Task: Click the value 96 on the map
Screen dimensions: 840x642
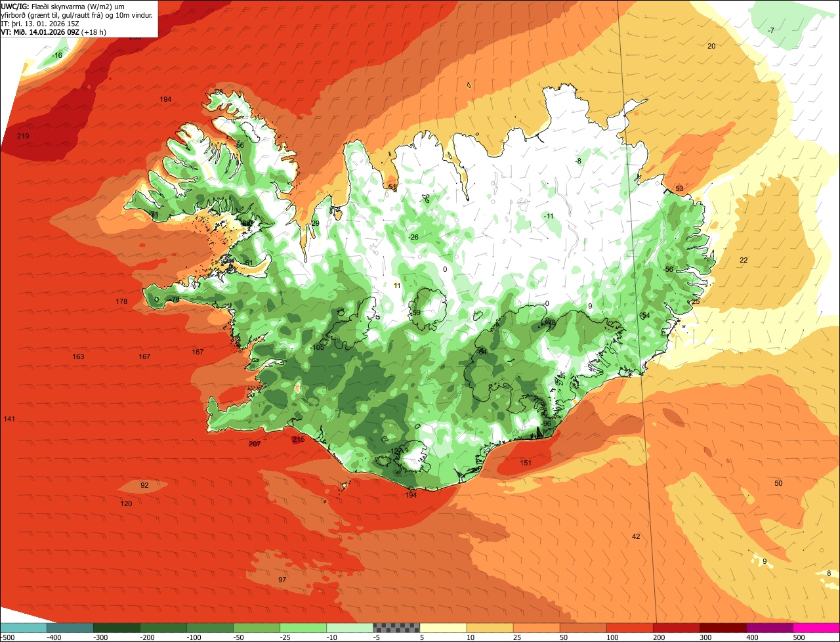Action: (x=547, y=423)
